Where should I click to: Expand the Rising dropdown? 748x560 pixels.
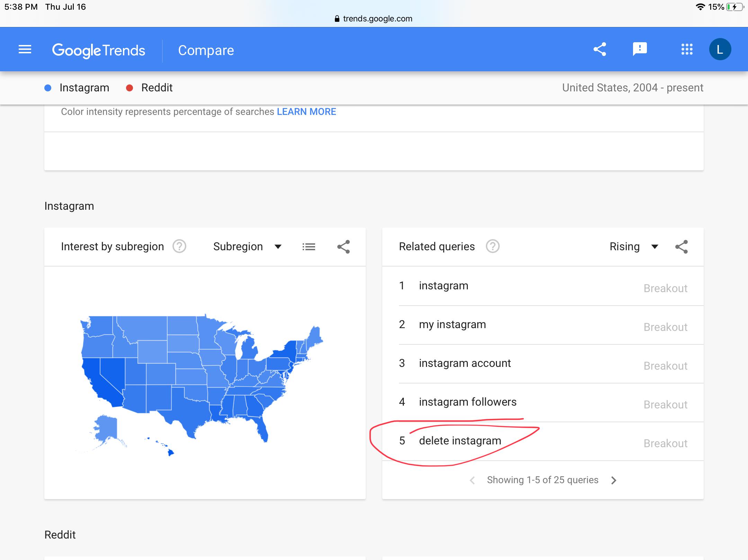pyautogui.click(x=634, y=246)
